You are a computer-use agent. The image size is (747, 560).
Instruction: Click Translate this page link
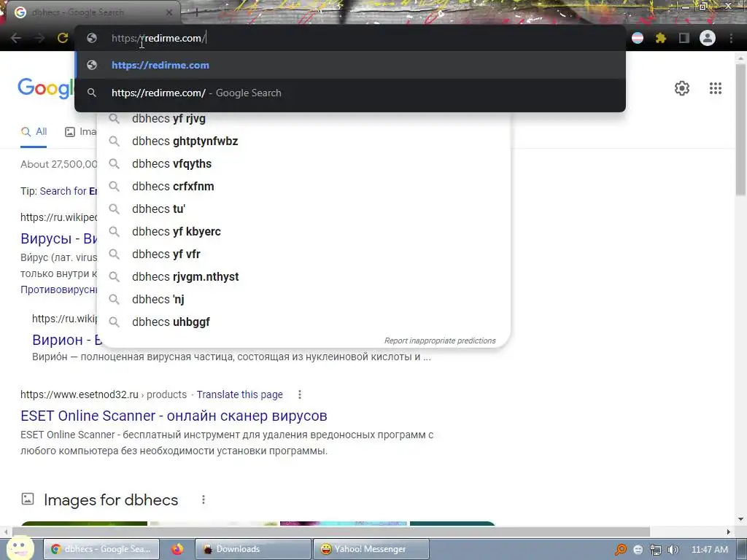[x=239, y=394]
